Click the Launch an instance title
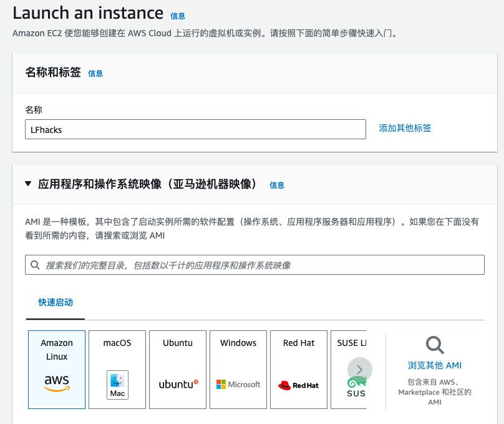The width and height of the screenshot is (504, 424). pyautogui.click(x=88, y=13)
